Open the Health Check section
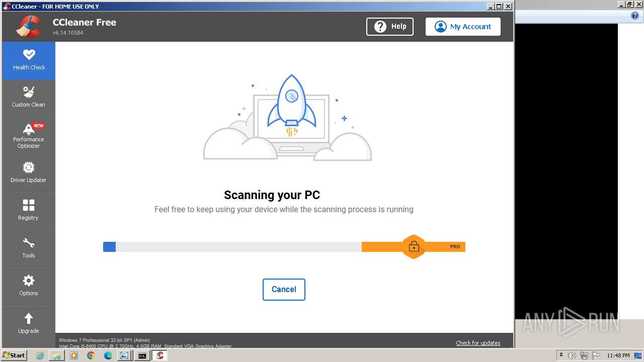644x362 pixels. coord(29,61)
